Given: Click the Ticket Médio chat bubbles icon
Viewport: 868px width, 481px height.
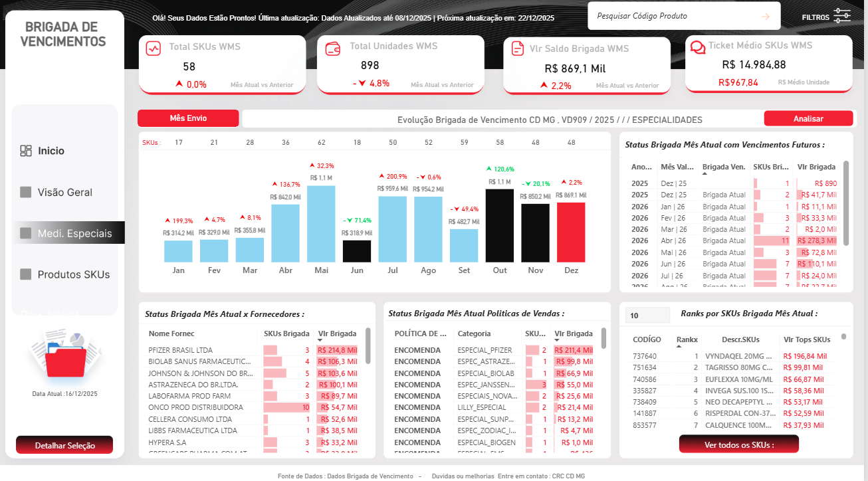Looking at the screenshot, I should (x=698, y=47).
